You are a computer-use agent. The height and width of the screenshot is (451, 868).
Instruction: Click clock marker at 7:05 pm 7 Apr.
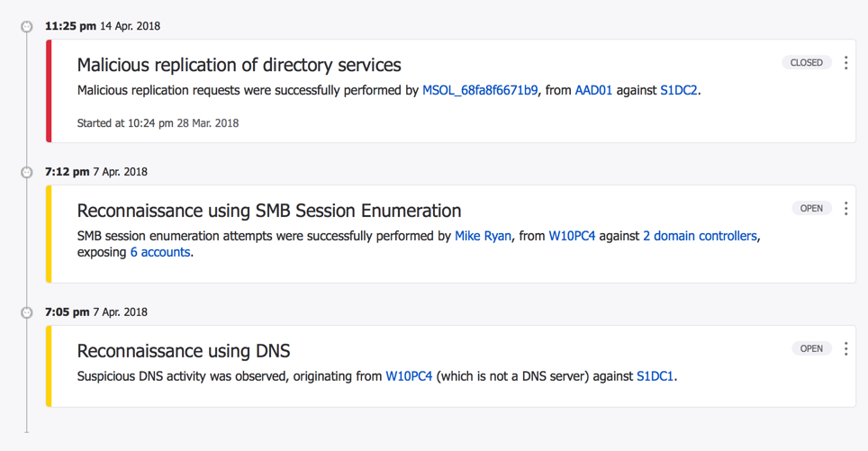click(27, 312)
